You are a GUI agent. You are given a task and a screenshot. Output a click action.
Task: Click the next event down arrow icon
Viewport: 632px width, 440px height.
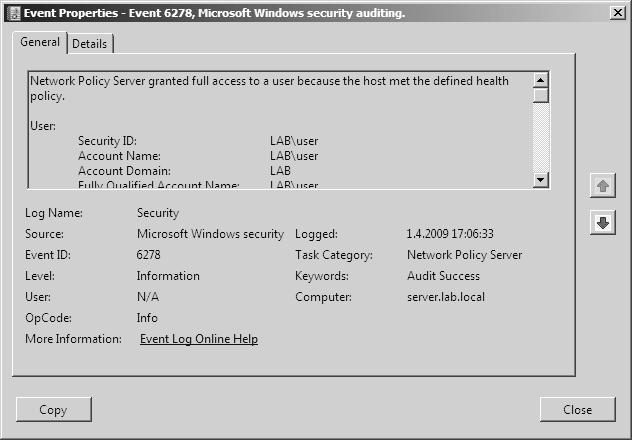point(603,222)
